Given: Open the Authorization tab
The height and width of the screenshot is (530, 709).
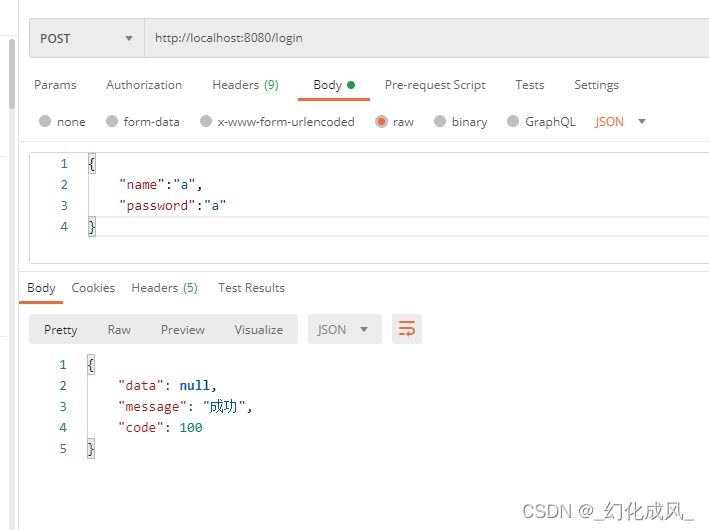Looking at the screenshot, I should tap(144, 85).
